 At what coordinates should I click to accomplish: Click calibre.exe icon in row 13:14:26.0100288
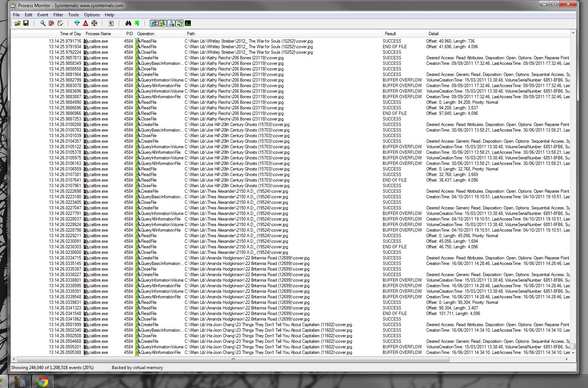pyautogui.click(x=86, y=125)
